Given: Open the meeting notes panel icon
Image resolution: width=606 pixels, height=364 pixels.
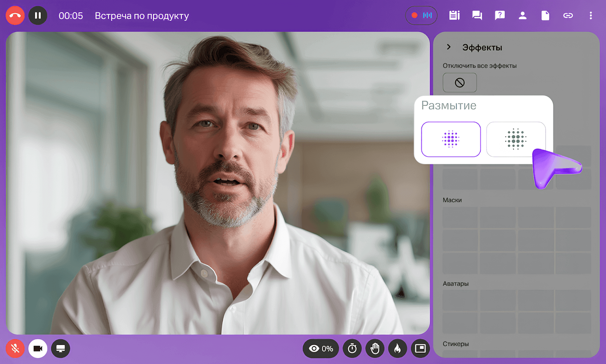Looking at the screenshot, I should [x=454, y=16].
